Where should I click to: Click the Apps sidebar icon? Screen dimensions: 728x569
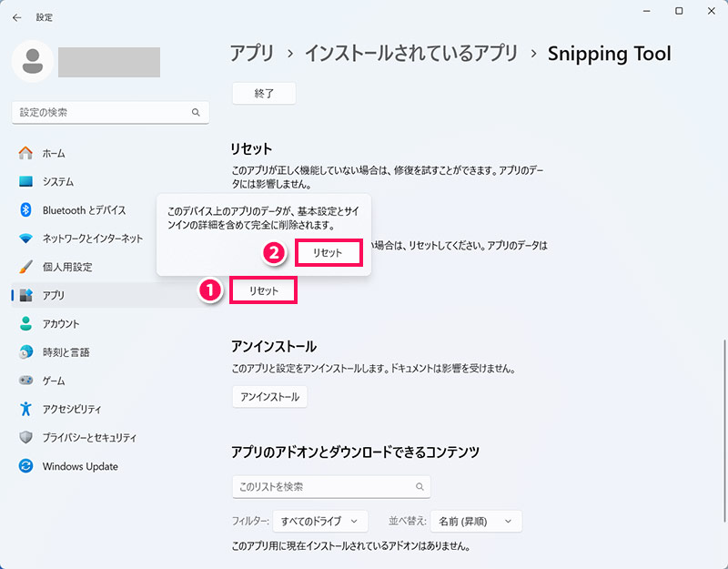click(26, 295)
